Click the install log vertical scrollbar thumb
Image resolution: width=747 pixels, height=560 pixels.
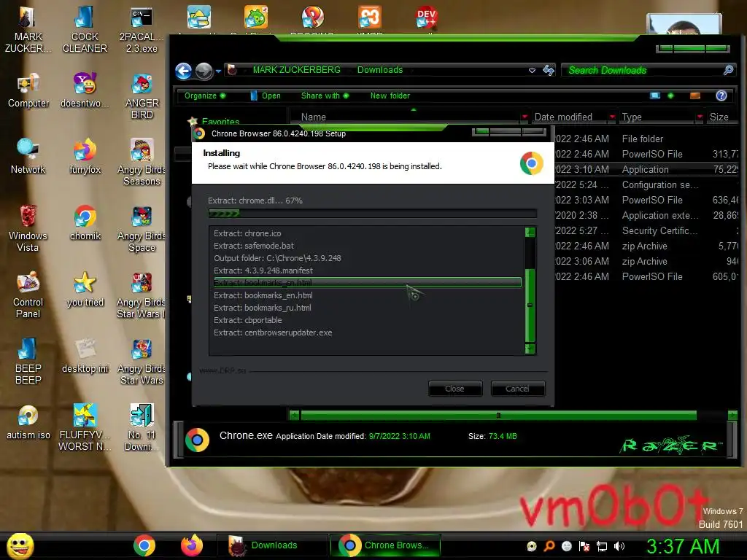530,306
